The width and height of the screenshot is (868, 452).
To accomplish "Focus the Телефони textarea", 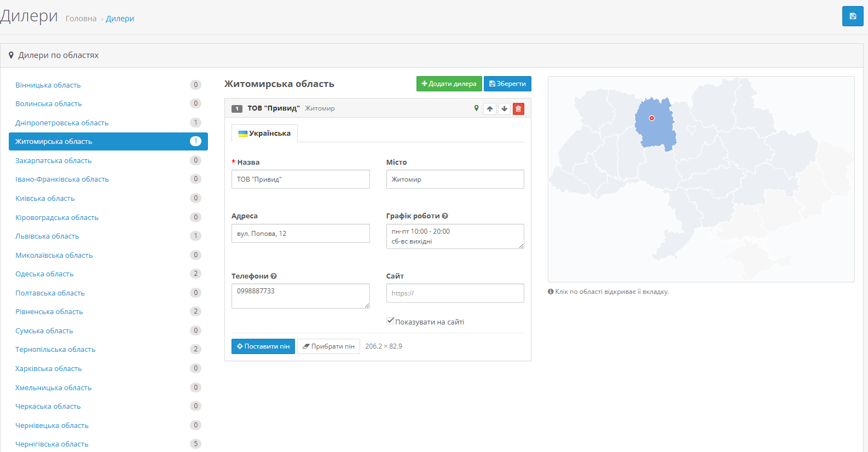I will click(300, 296).
